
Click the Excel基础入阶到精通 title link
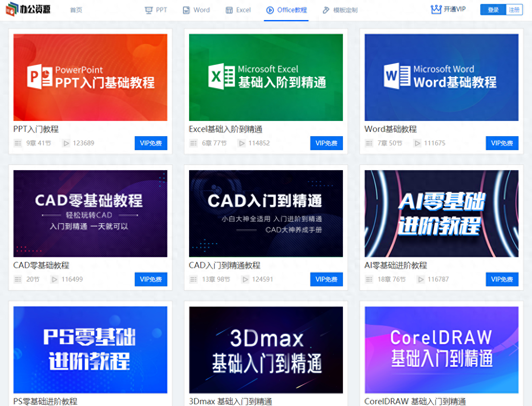(226, 129)
